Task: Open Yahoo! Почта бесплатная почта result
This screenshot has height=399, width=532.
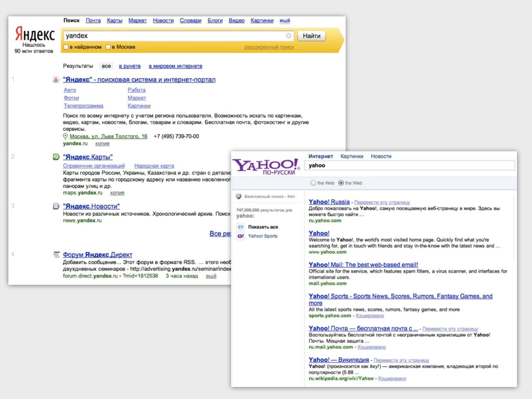Action: [363, 328]
